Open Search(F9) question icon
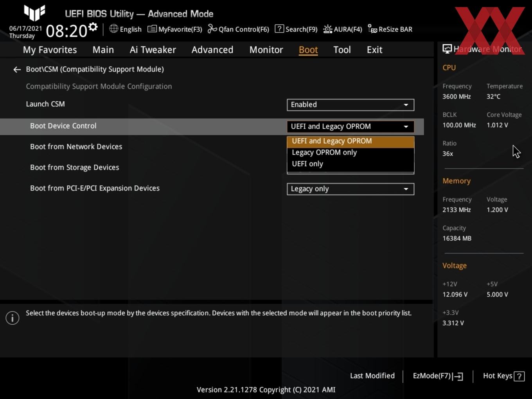Screen dimensions: 532x399 tap(279, 29)
